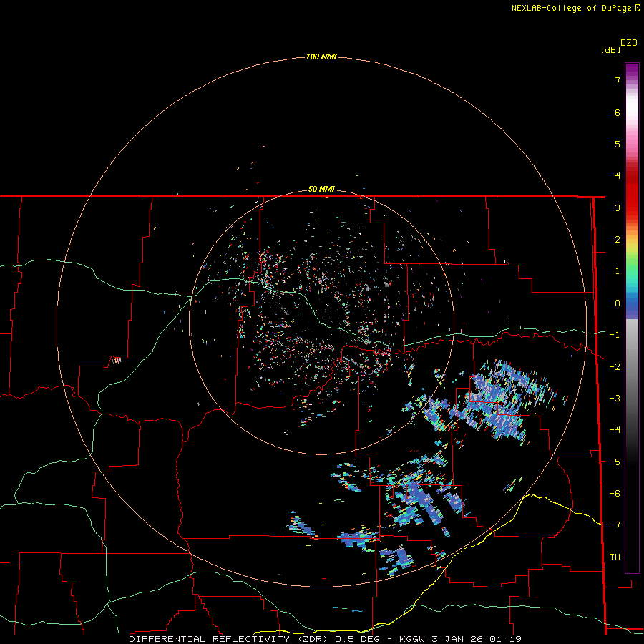
Task: Select the -7 value on the scale
Action: click(x=615, y=525)
